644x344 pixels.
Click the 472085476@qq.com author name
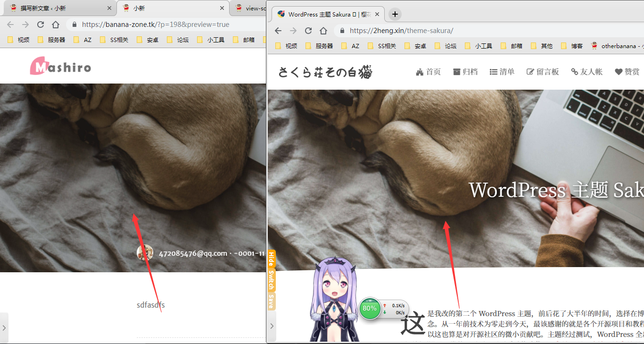[x=193, y=253]
